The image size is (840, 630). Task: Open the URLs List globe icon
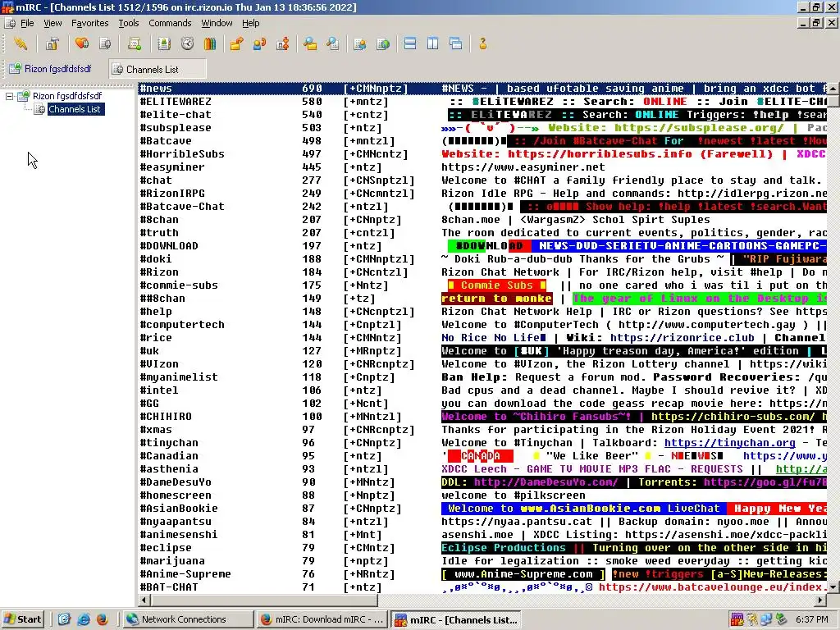pos(383,44)
